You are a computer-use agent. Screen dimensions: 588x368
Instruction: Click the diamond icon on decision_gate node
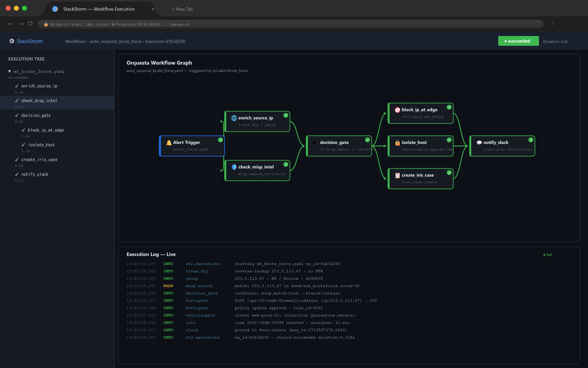pyautogui.click(x=314, y=143)
